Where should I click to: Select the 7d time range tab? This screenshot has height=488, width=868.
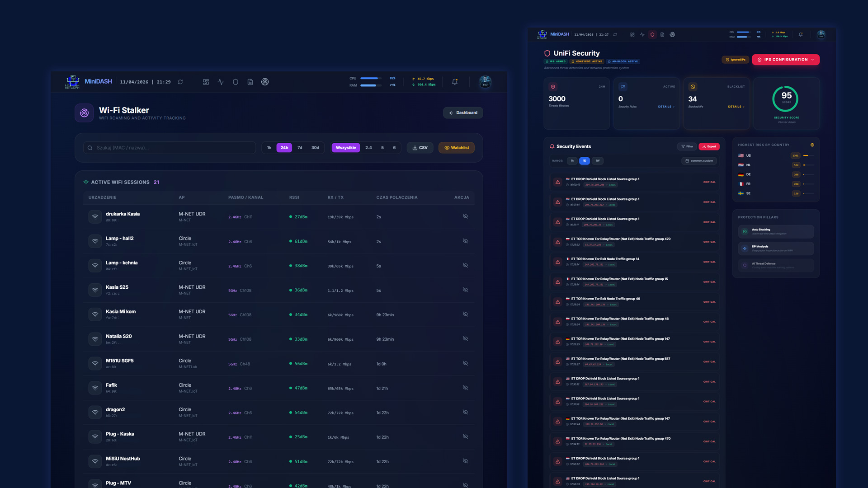click(300, 148)
